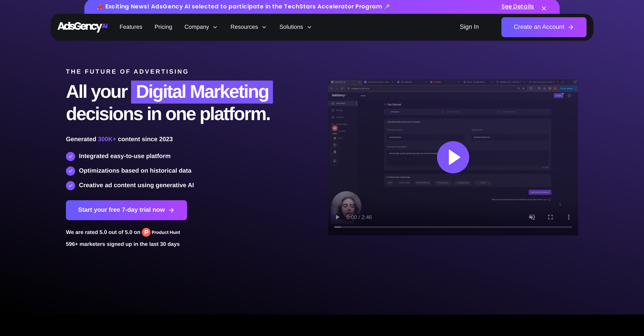Dismiss the TechStars announcement banner
Viewport: 644px width, 336px height.
[544, 8]
